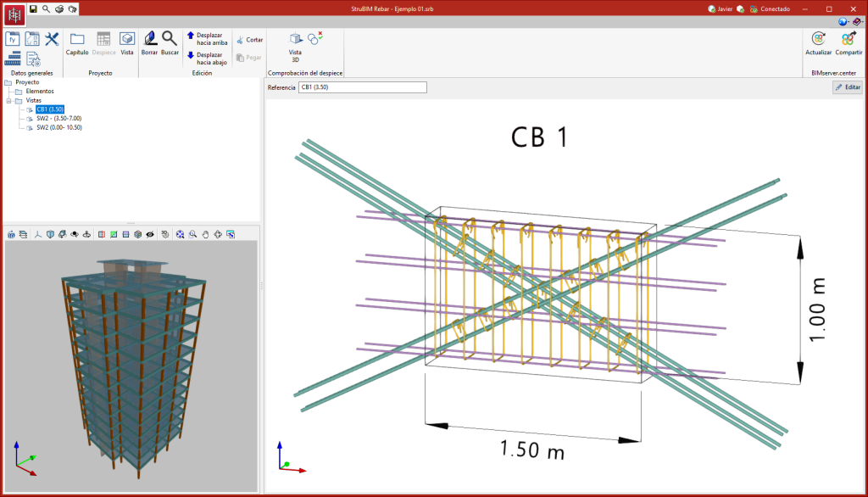Click the Cortar scissors button

(x=250, y=40)
